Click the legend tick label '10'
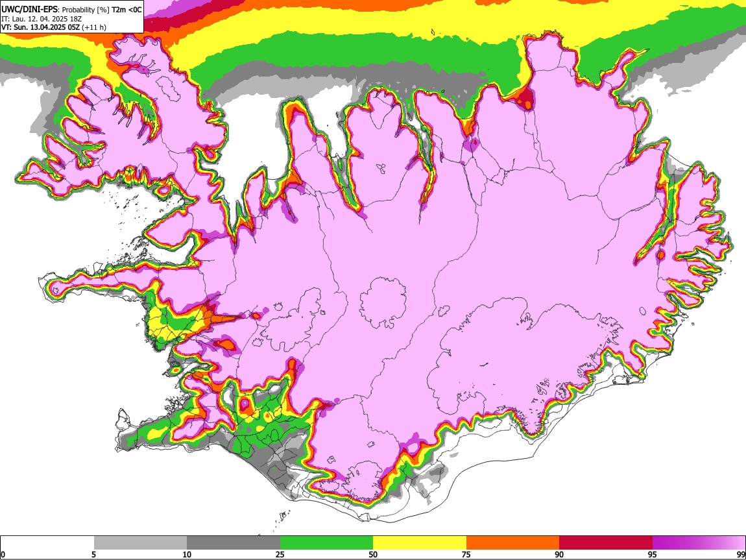The image size is (746, 560). [x=187, y=555]
